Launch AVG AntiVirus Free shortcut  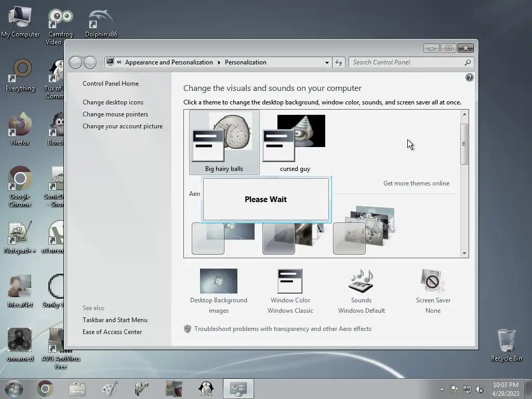coord(60,349)
